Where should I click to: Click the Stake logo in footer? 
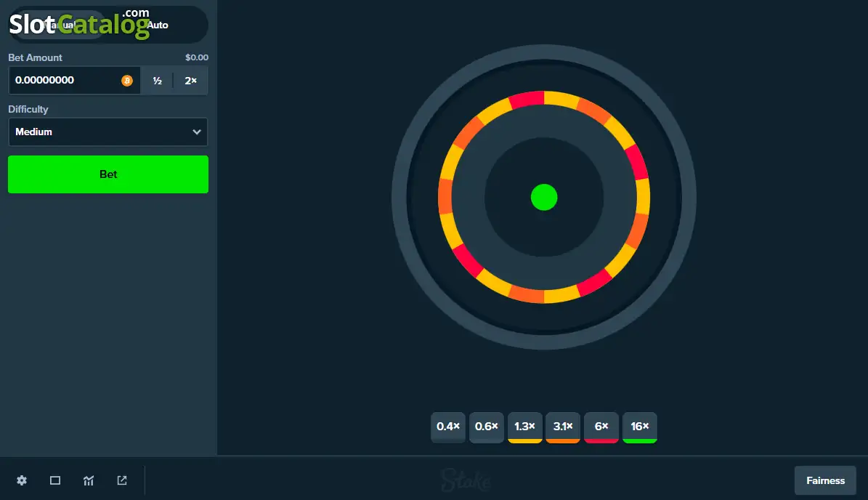click(466, 480)
